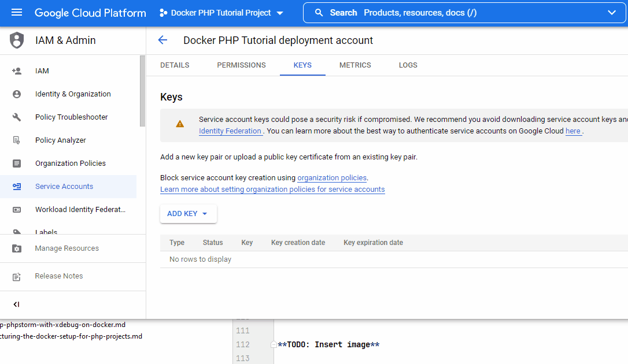Image resolution: width=628 pixels, height=364 pixels.
Task: Switch to the DETAILS tab
Action: pos(175,65)
